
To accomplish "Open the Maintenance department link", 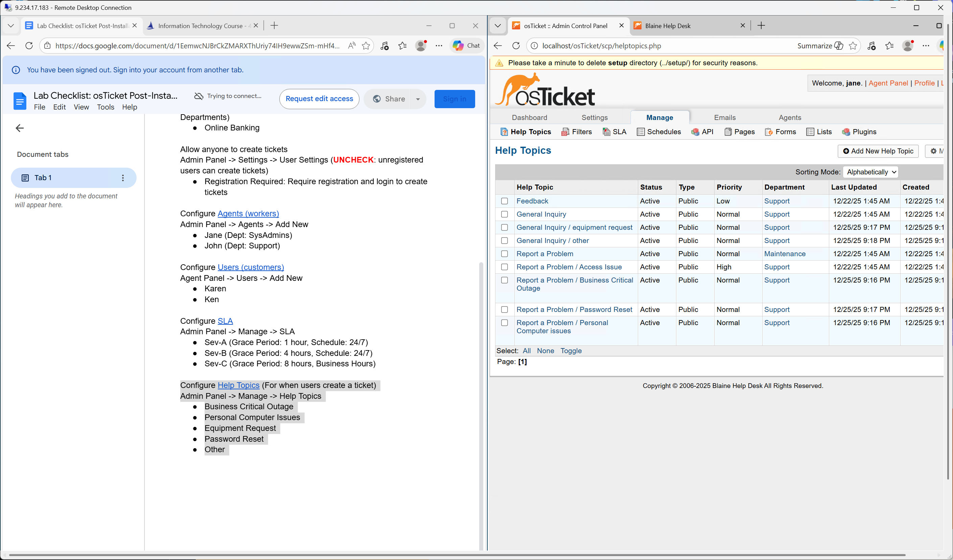I will (x=785, y=254).
